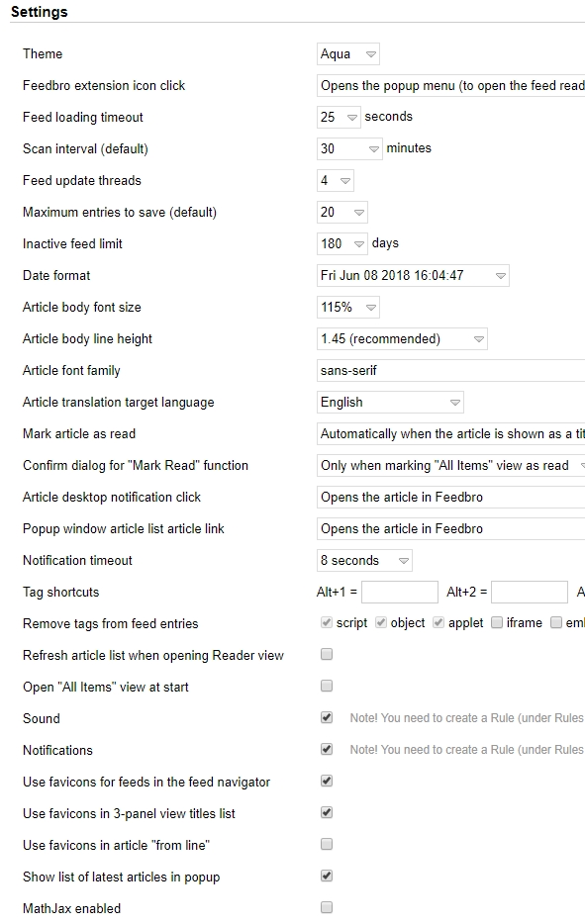Enable Refresh article list when opening Reader view
This screenshot has width=585, height=924.
pyautogui.click(x=327, y=655)
